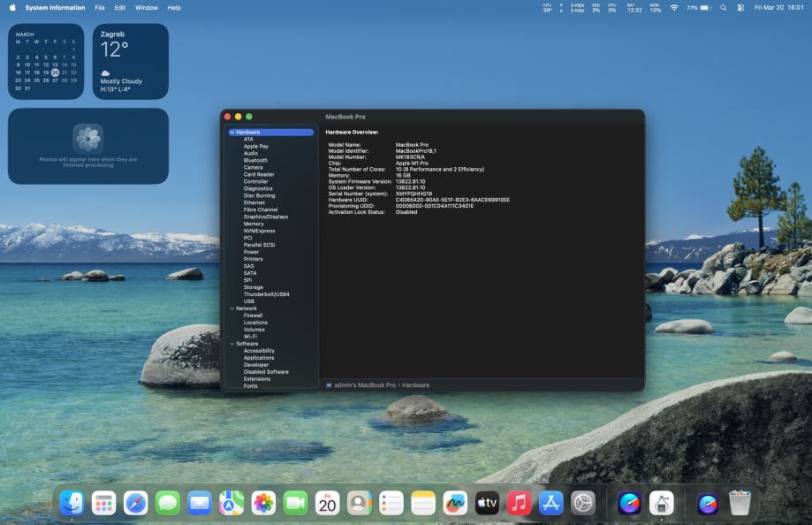Open System Settings gear in Dock
The width and height of the screenshot is (812, 525).
pyautogui.click(x=583, y=503)
